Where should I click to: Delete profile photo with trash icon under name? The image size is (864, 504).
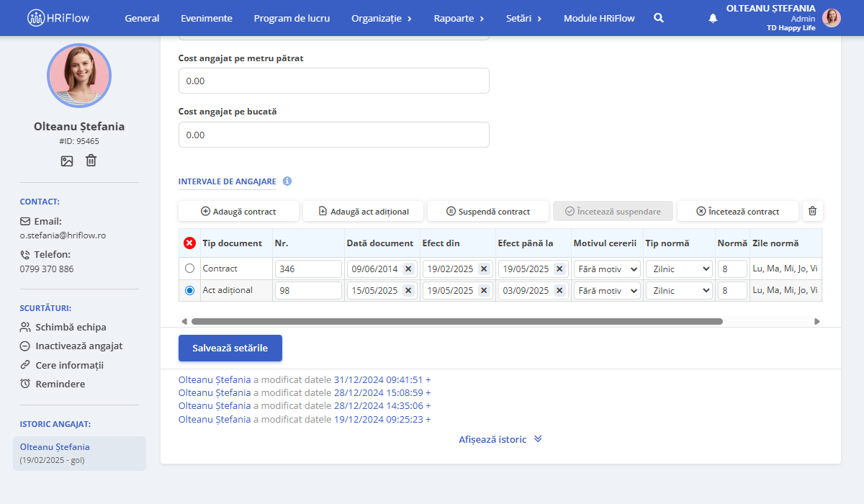click(91, 161)
